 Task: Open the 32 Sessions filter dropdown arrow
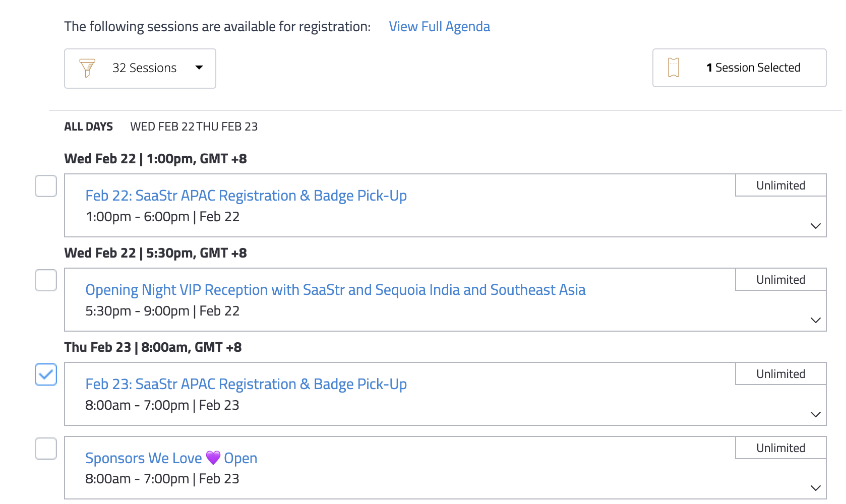click(199, 68)
